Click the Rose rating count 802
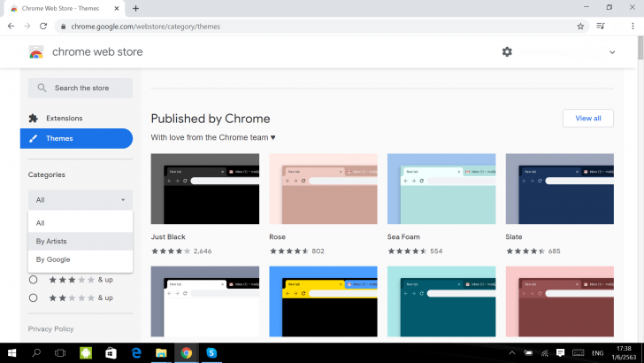This screenshot has height=363, width=644. point(318,251)
